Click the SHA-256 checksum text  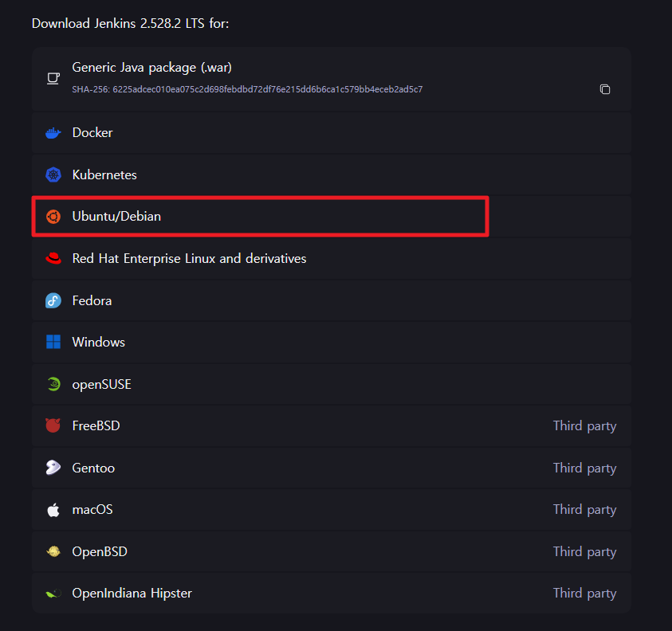pos(247,89)
